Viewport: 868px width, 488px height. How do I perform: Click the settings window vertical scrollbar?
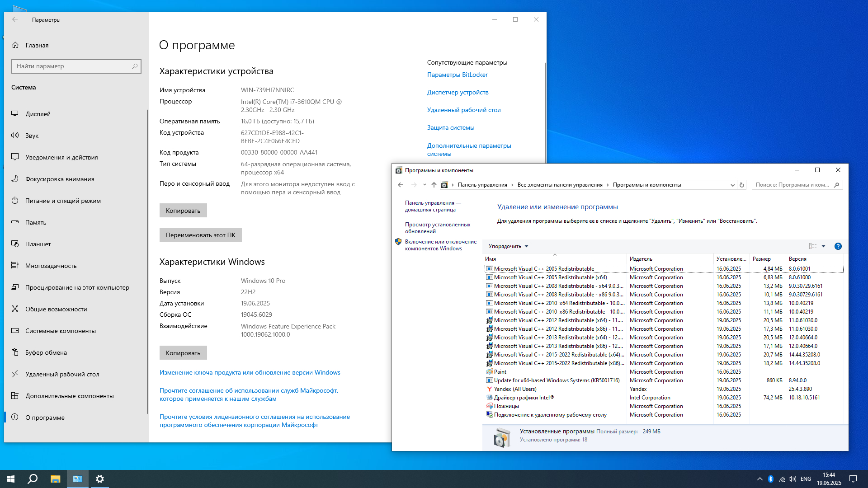(545, 113)
